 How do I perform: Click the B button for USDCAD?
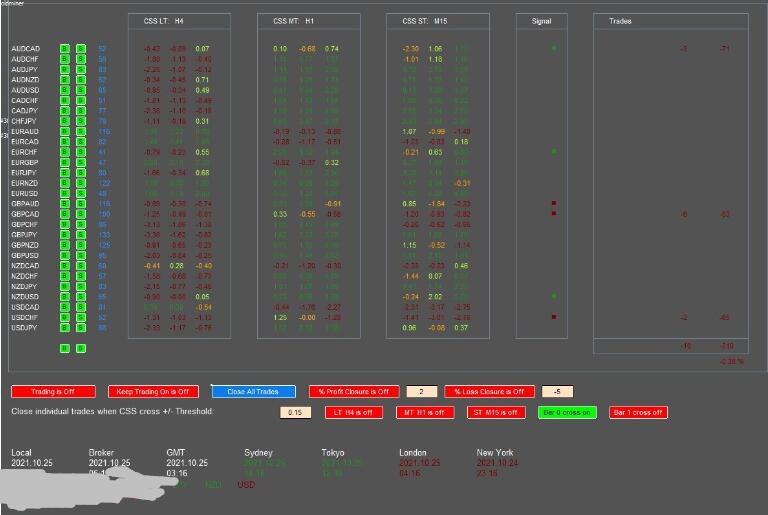pos(65,307)
